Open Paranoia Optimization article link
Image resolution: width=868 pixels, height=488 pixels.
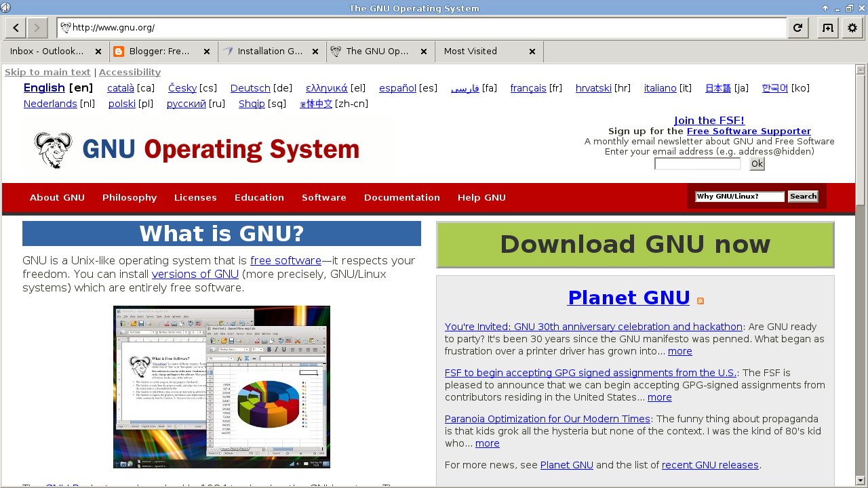(547, 419)
